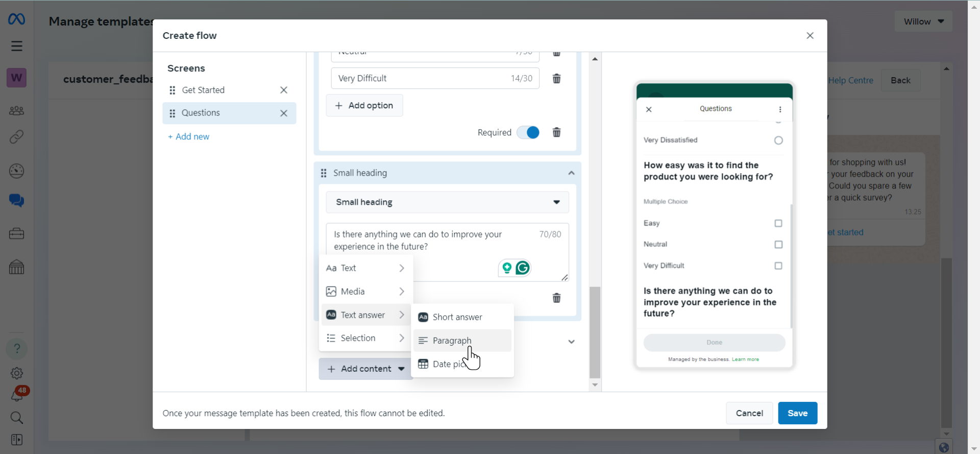Viewport: 980px width, 454px height.
Task: Open the blue chat messages icon
Action: pyautogui.click(x=16, y=200)
